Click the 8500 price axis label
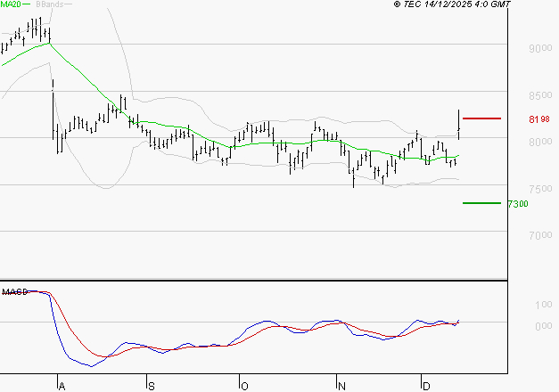Screen dimensions: 559x392 pos(540,95)
